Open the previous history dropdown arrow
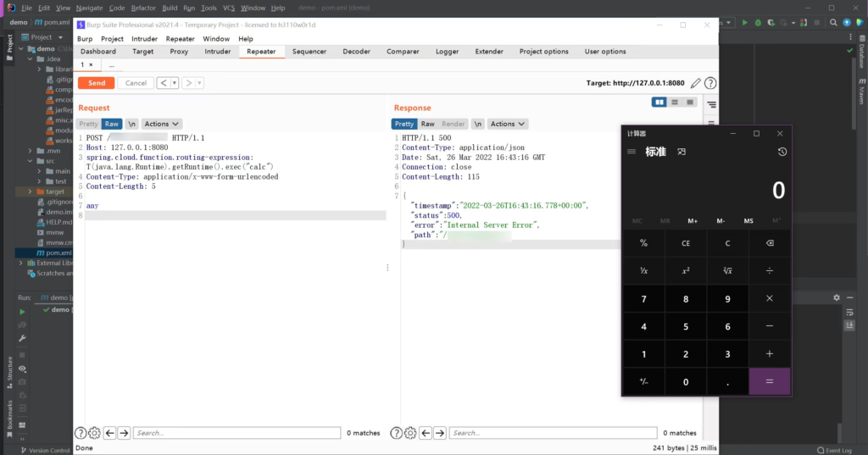868x455 pixels. [x=175, y=83]
